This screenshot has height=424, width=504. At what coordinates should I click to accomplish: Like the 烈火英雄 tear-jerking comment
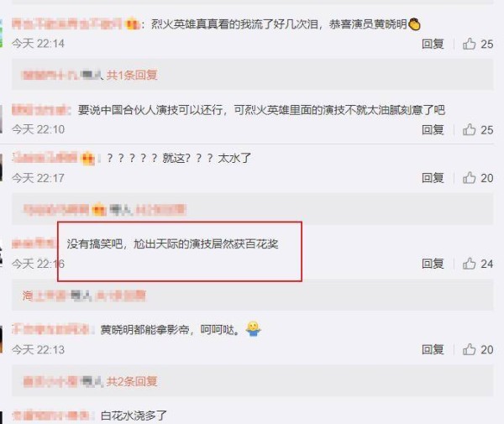click(470, 44)
